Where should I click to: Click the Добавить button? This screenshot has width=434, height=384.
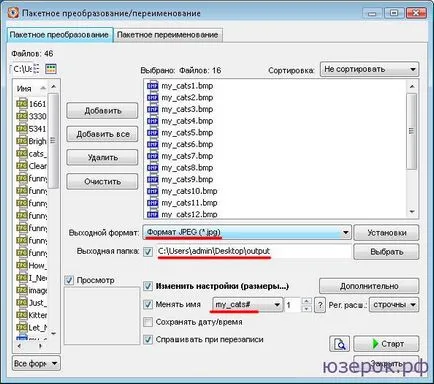[102, 111]
